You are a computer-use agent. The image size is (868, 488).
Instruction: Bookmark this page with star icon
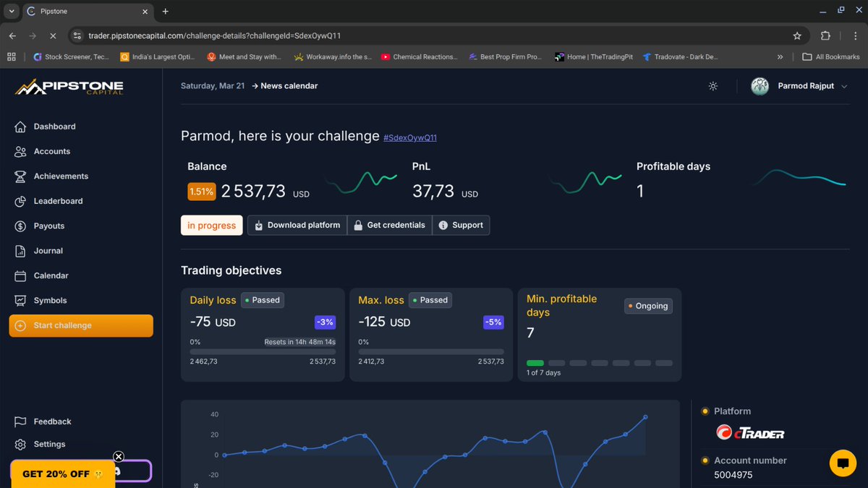[x=797, y=35]
